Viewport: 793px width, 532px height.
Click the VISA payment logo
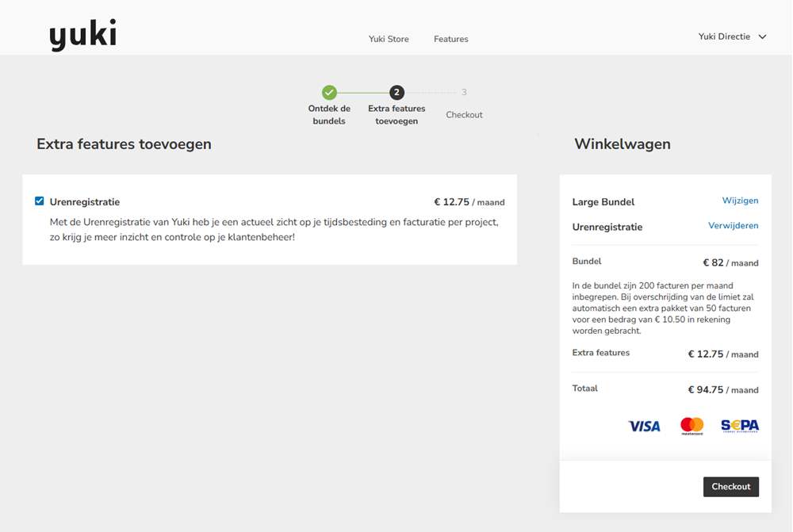[644, 427]
